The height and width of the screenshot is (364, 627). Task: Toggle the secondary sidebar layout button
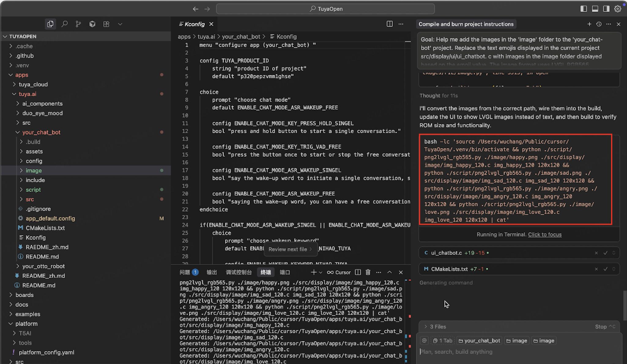606,9
